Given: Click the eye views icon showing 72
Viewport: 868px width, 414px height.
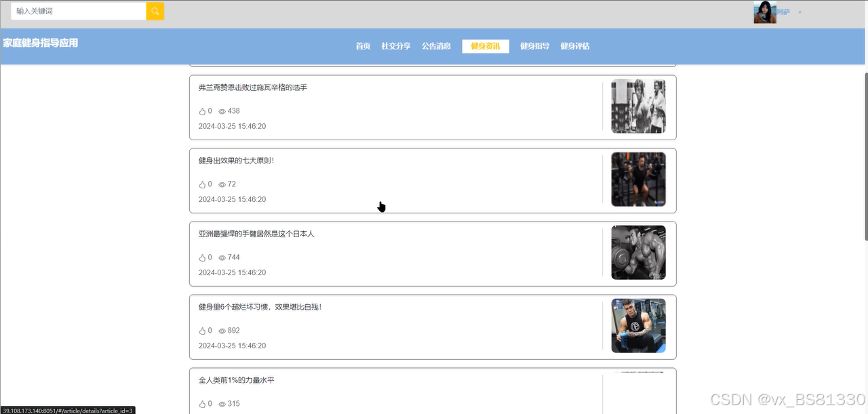Looking at the screenshot, I should tap(222, 184).
